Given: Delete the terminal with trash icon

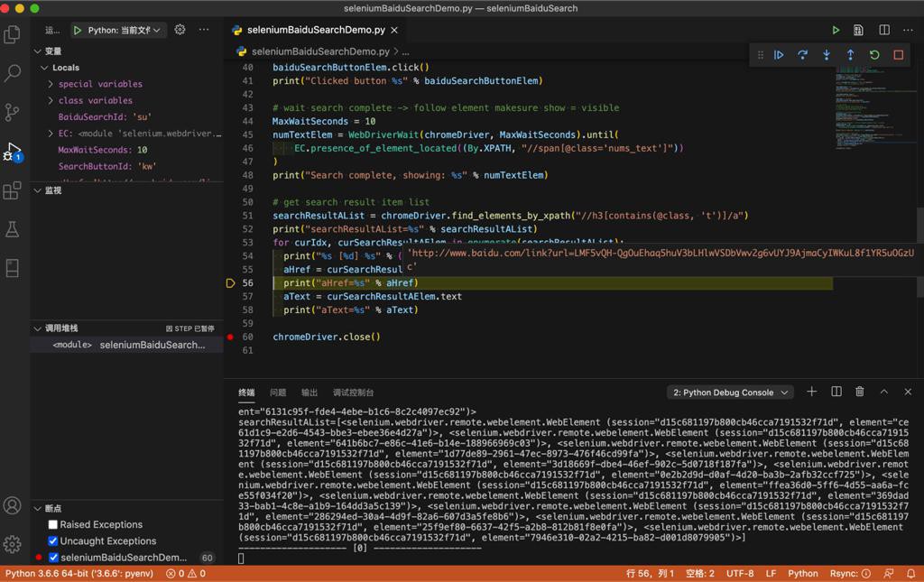Looking at the screenshot, I should click(x=860, y=392).
